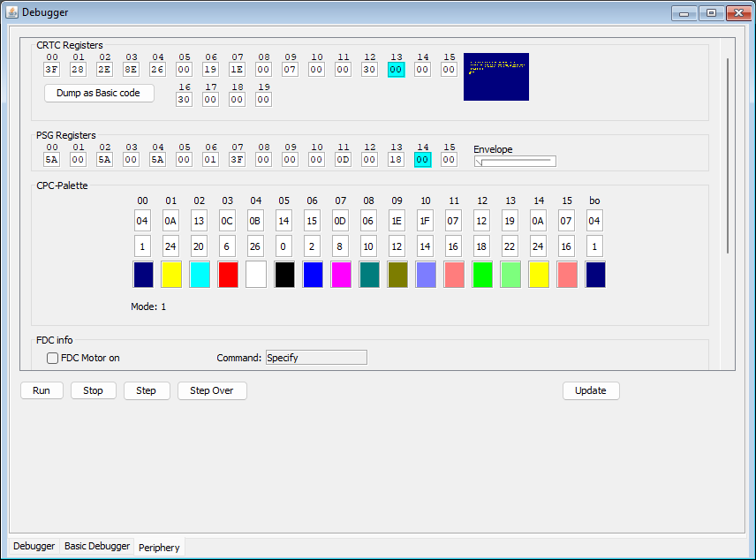
Task: Click the blue screen preview thumbnail
Action: coord(496,77)
